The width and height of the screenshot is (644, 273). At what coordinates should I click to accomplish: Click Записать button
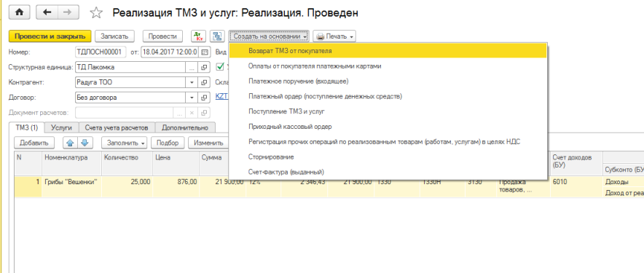(114, 36)
